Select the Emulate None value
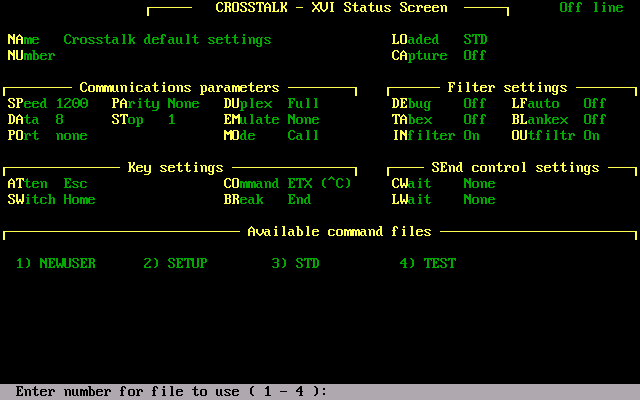Screen dimensions: 640x400 point(303,120)
